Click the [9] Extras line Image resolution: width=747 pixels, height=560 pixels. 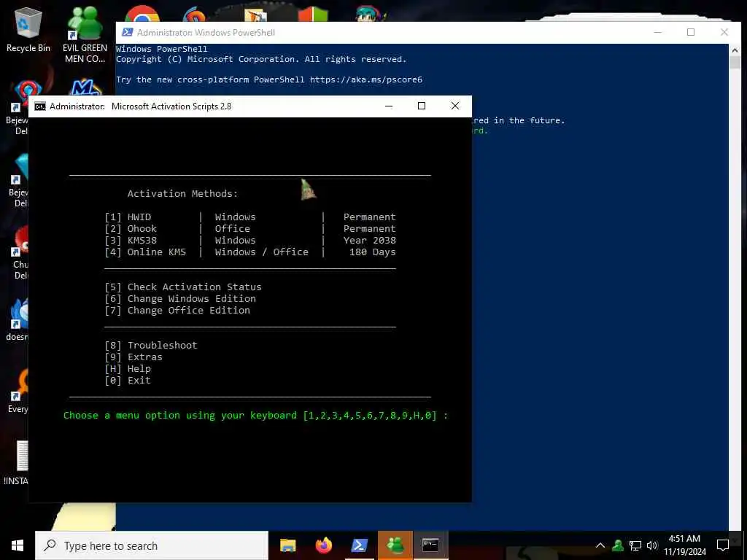133,357
